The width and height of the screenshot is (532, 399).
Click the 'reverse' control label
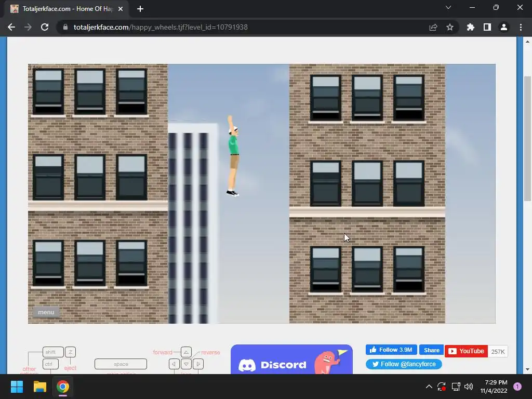tap(210, 352)
